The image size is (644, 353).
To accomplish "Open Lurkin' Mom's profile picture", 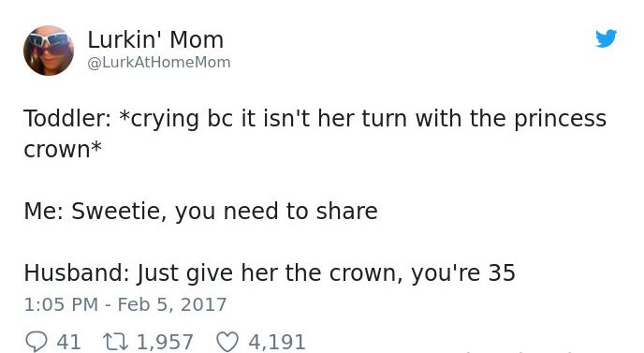I will [49, 51].
